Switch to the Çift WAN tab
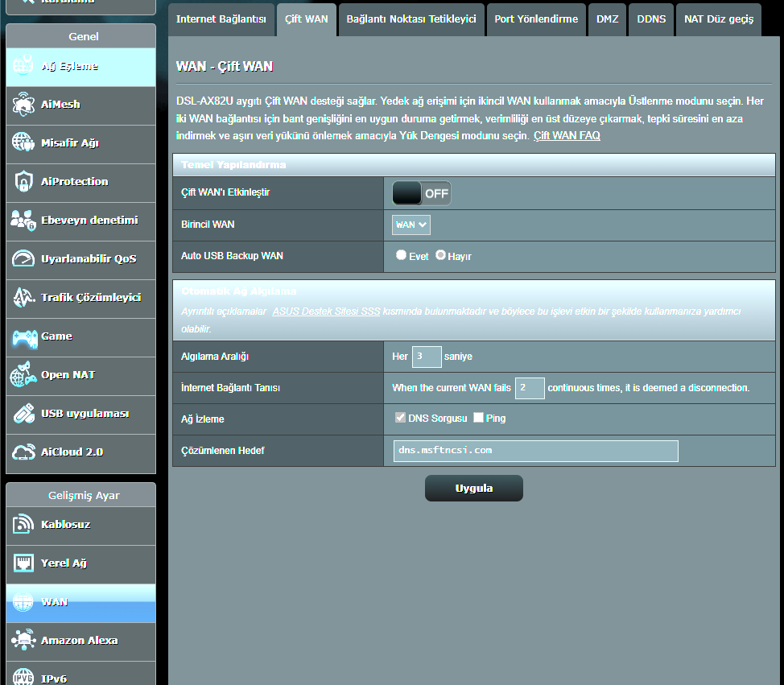Screen dimensions: 784x685 pyautogui.click(x=307, y=19)
